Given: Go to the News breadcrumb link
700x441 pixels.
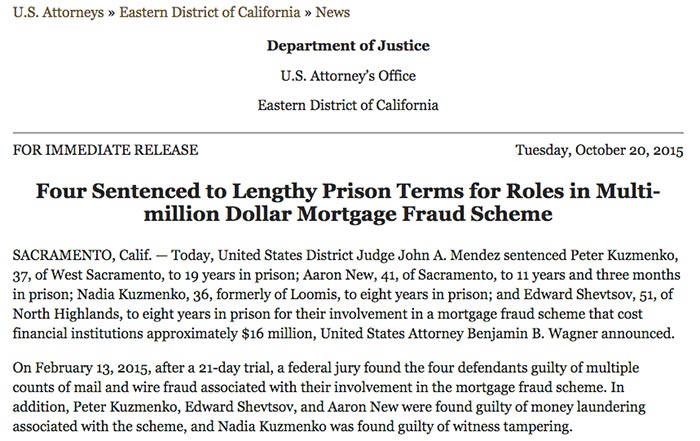Looking at the screenshot, I should [x=333, y=12].
